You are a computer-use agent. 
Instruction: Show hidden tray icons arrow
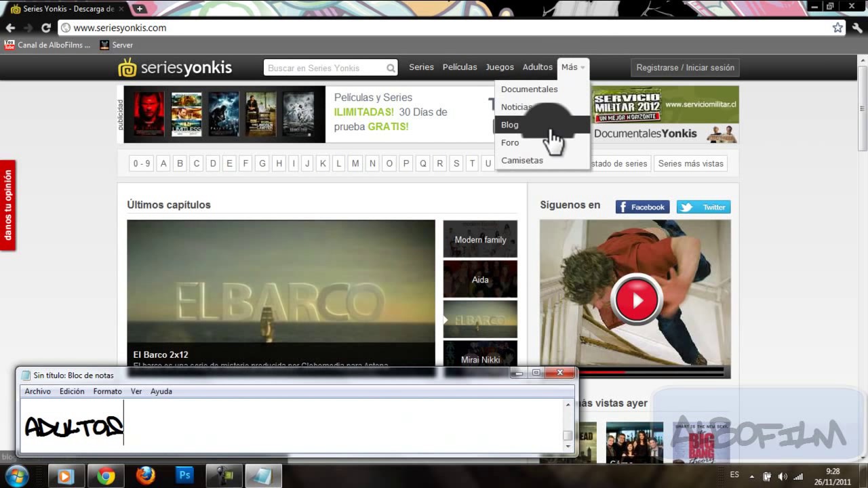click(x=751, y=476)
